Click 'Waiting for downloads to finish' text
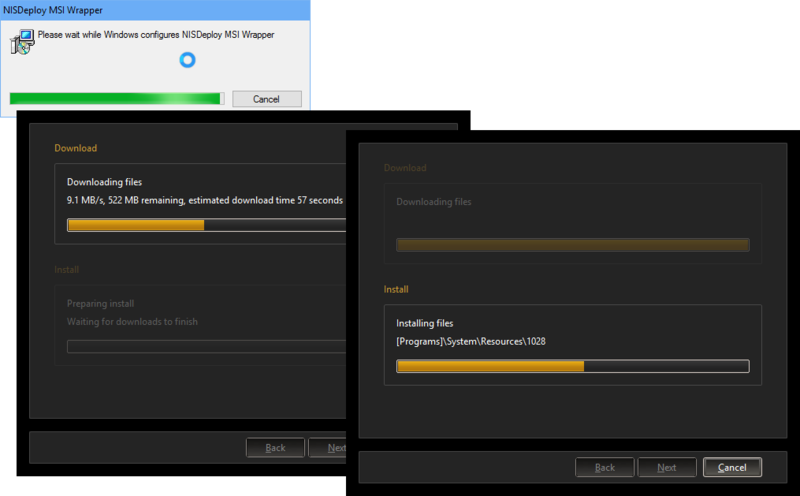 point(132,322)
